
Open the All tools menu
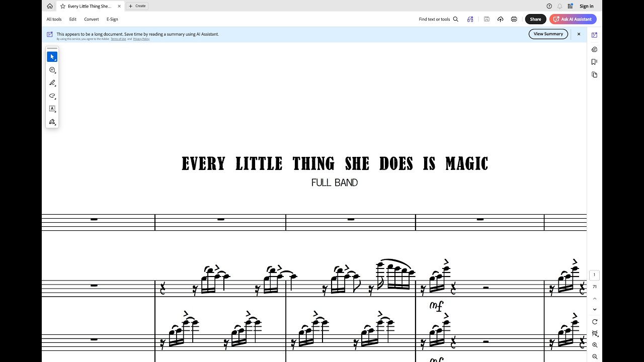click(x=54, y=19)
